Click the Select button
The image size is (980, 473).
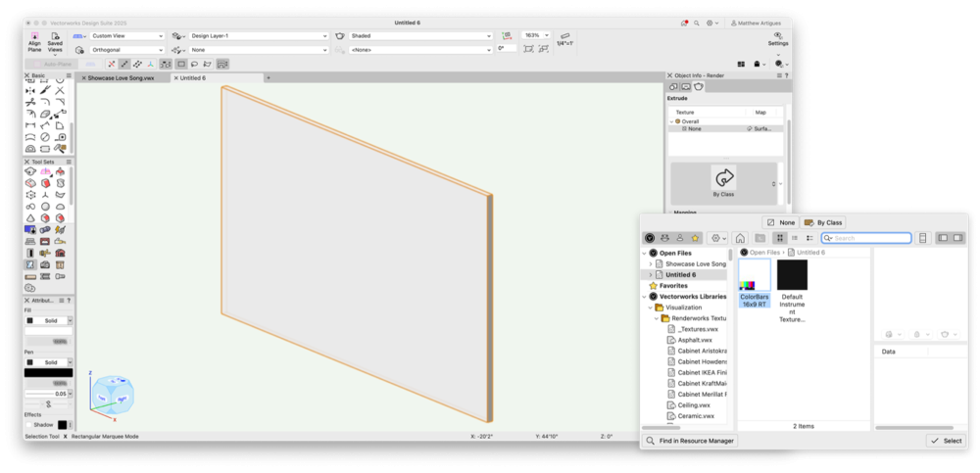[946, 442]
